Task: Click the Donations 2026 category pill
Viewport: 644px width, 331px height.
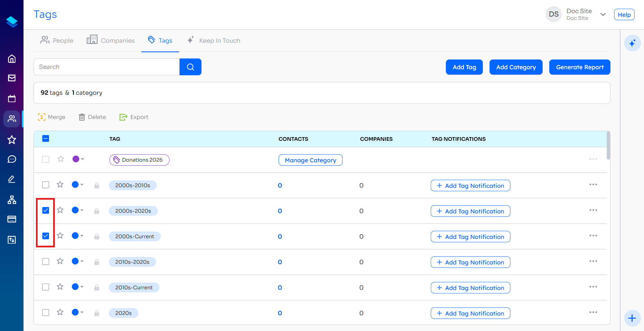Action: [x=139, y=160]
